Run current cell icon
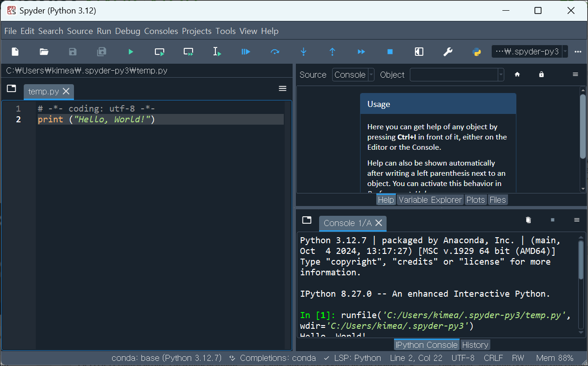The image size is (588, 366). [x=160, y=52]
